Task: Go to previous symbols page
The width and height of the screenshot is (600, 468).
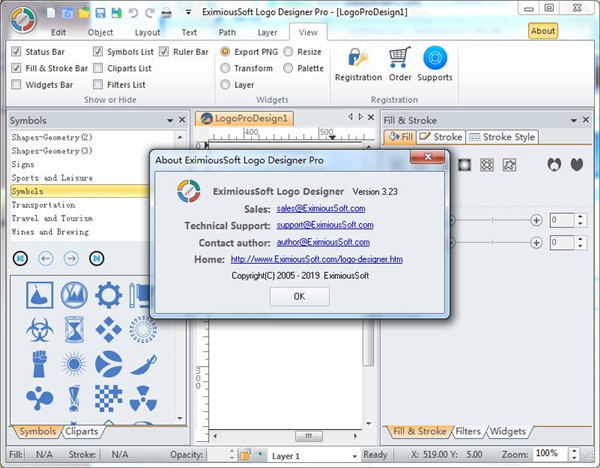Action: click(46, 259)
